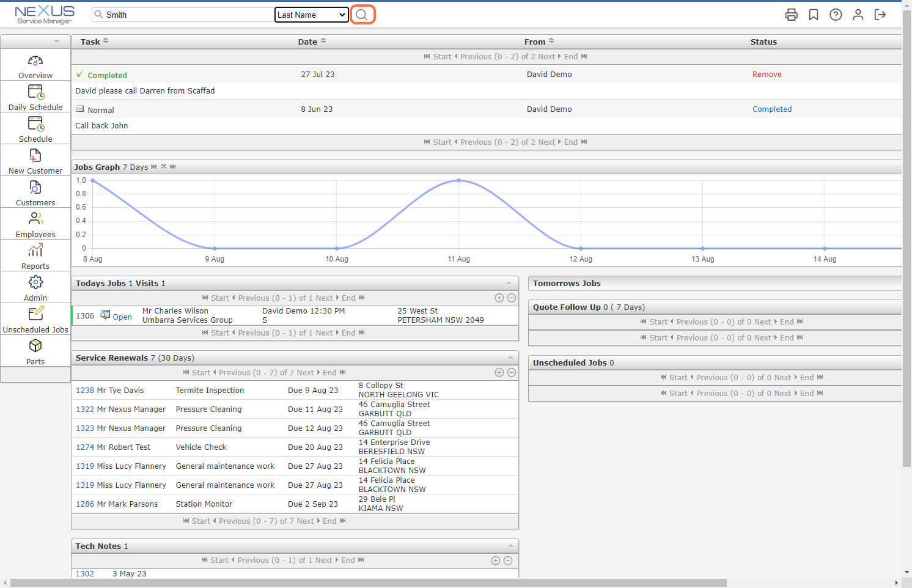Collapse the Service Renewals panel
The width and height of the screenshot is (912, 588).
pyautogui.click(x=509, y=357)
